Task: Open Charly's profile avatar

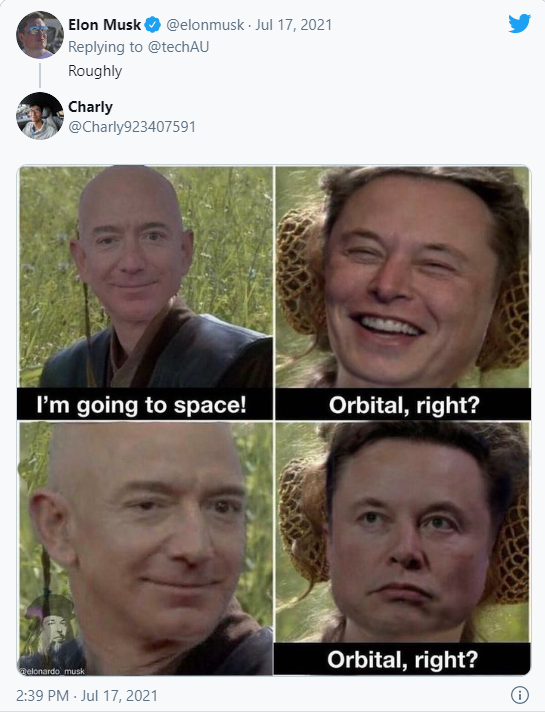Action: coord(40,116)
